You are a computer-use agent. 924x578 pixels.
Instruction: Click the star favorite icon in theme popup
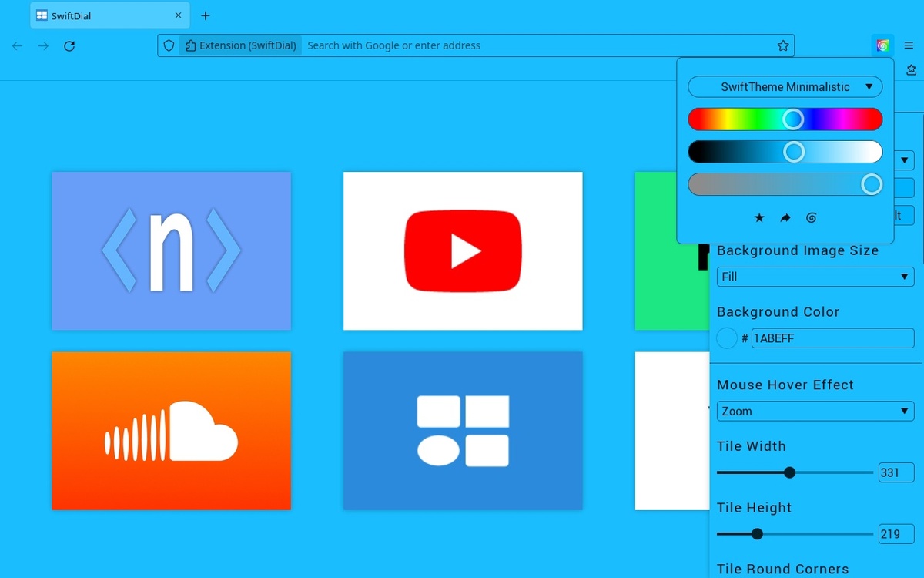[x=759, y=218]
